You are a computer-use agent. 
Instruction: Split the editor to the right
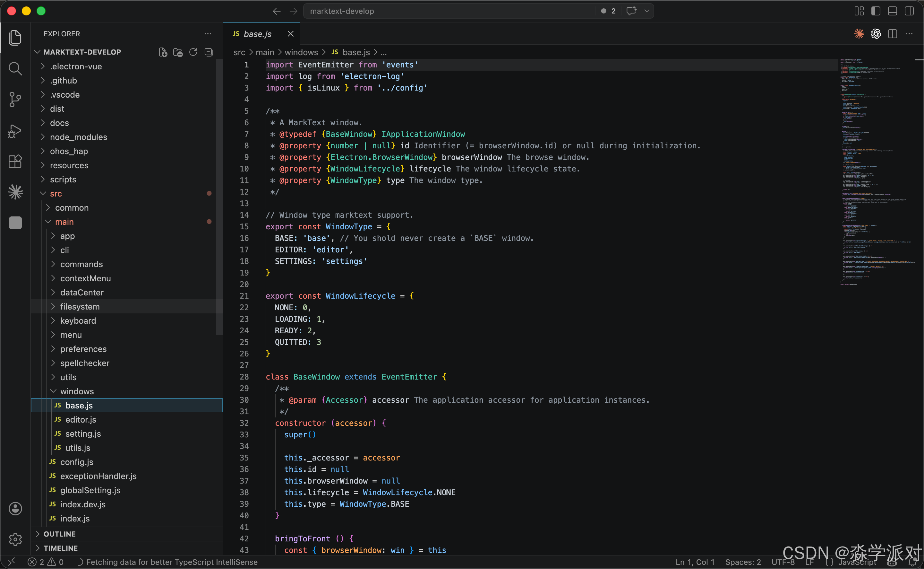pyautogui.click(x=893, y=34)
